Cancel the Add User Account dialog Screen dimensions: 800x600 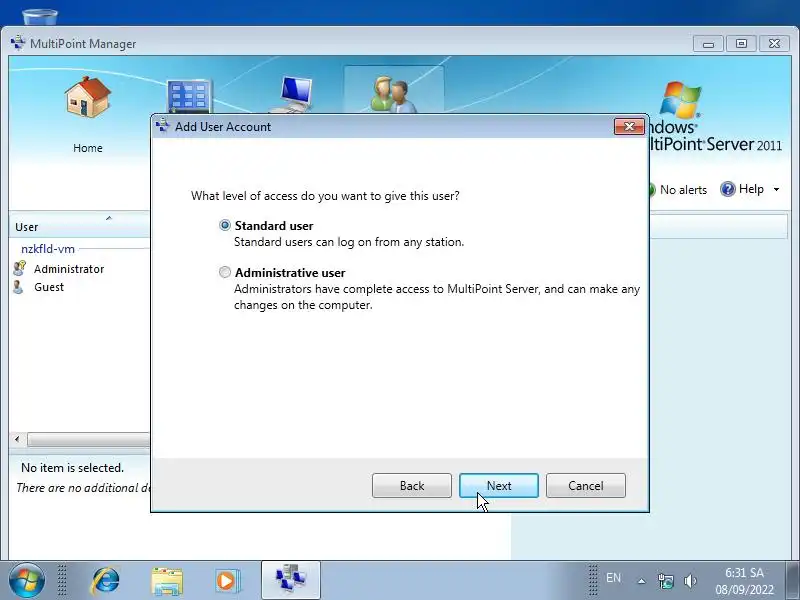(x=586, y=485)
